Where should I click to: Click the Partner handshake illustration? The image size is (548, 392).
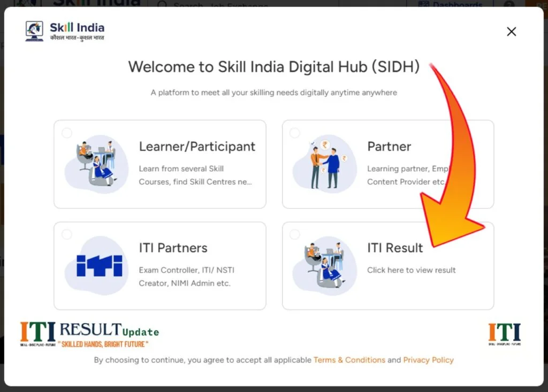(325, 164)
